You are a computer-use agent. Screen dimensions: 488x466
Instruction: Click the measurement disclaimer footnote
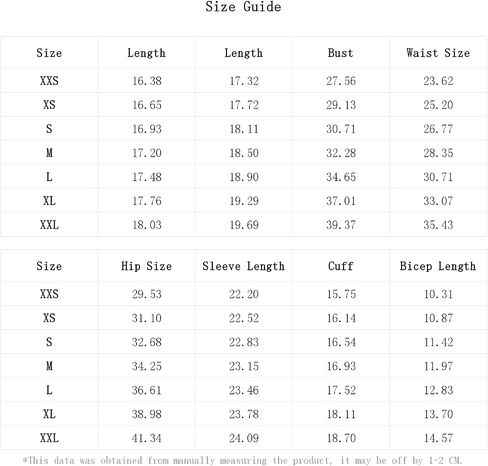242,460
